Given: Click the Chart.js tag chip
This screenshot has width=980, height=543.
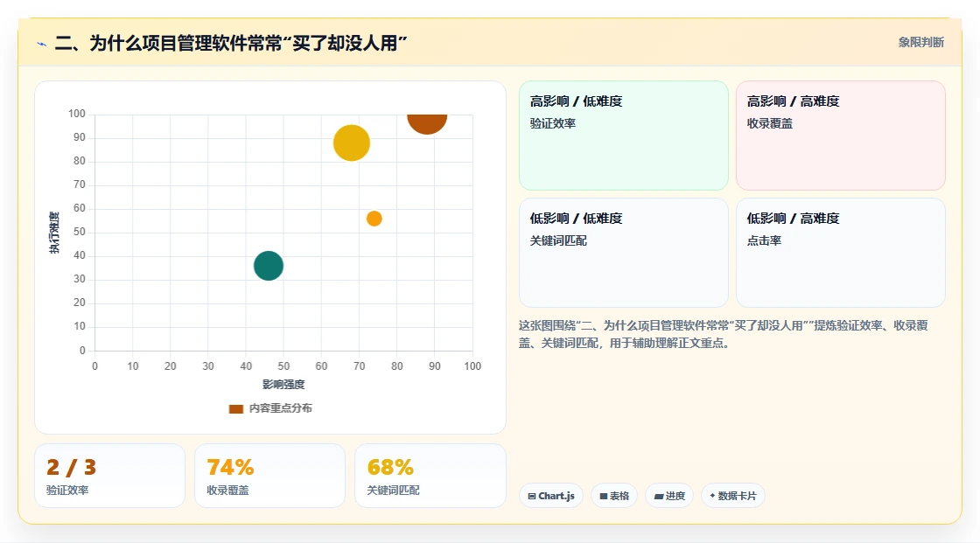Looking at the screenshot, I should coord(551,496).
